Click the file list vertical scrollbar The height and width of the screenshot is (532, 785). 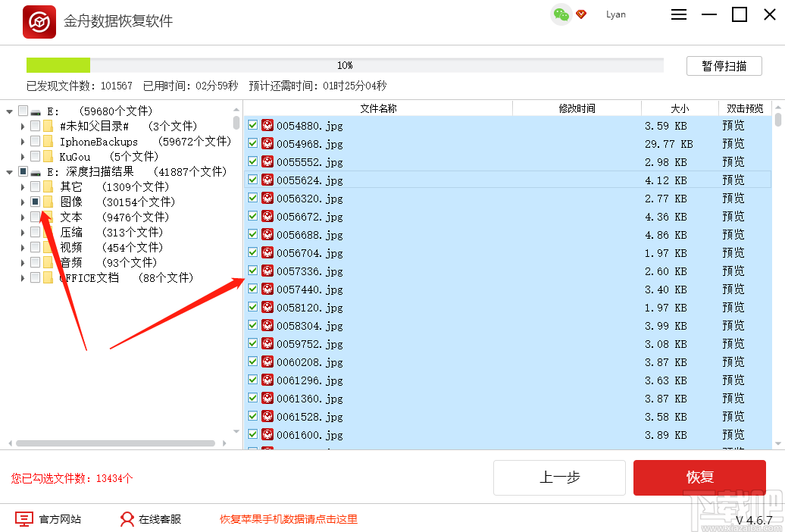(778, 276)
